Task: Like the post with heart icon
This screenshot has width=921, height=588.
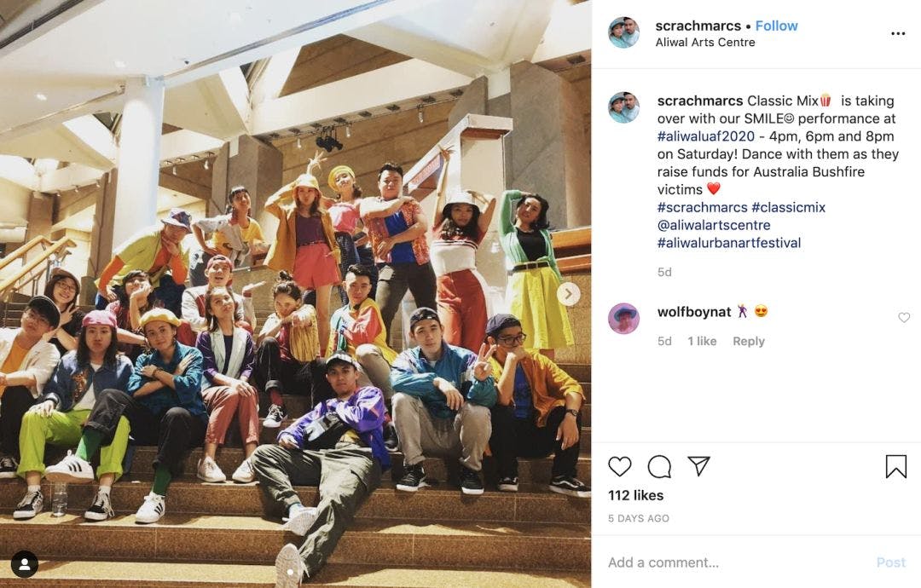Action: (x=620, y=466)
